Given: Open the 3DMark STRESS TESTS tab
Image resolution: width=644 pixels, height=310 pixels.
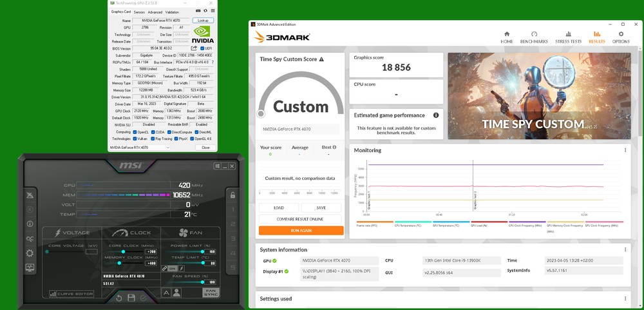Looking at the screenshot, I should [568, 37].
